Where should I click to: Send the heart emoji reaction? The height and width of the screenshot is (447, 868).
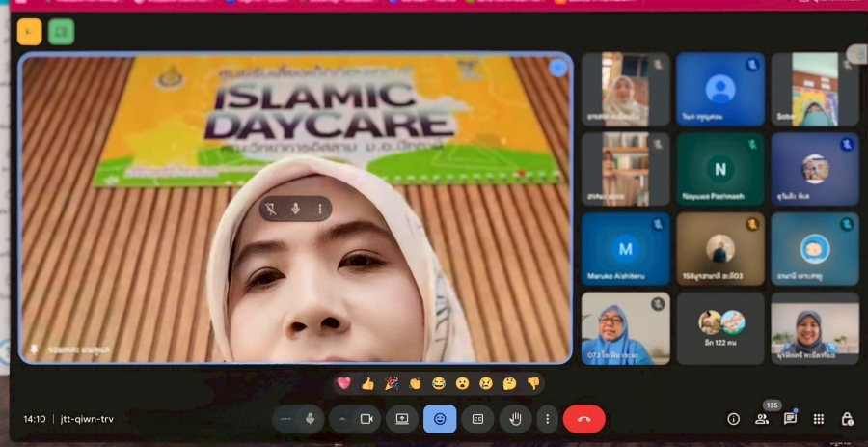point(343,383)
